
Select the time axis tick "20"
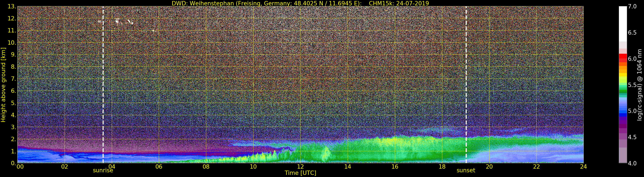click(x=489, y=167)
